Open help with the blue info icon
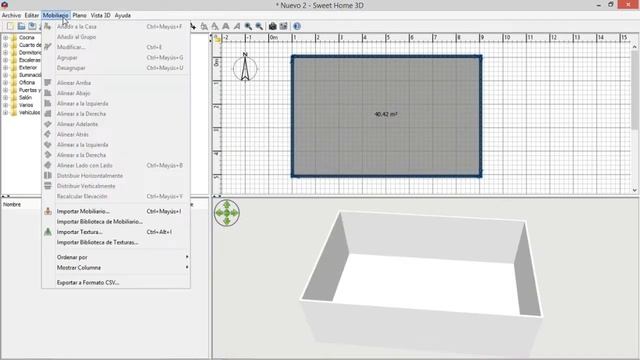The height and width of the screenshot is (360, 640). 297,26
